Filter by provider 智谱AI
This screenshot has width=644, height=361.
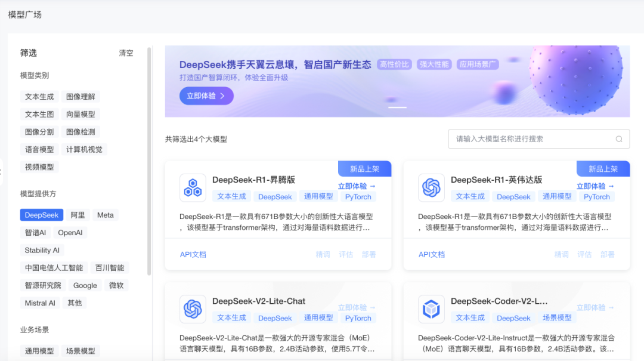35,233
